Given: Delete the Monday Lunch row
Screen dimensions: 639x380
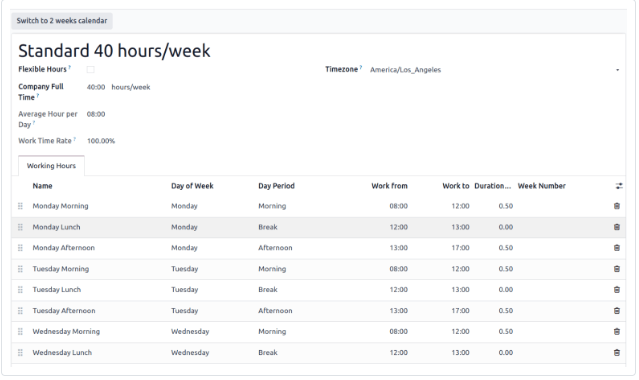Looking at the screenshot, I should tap(617, 227).
